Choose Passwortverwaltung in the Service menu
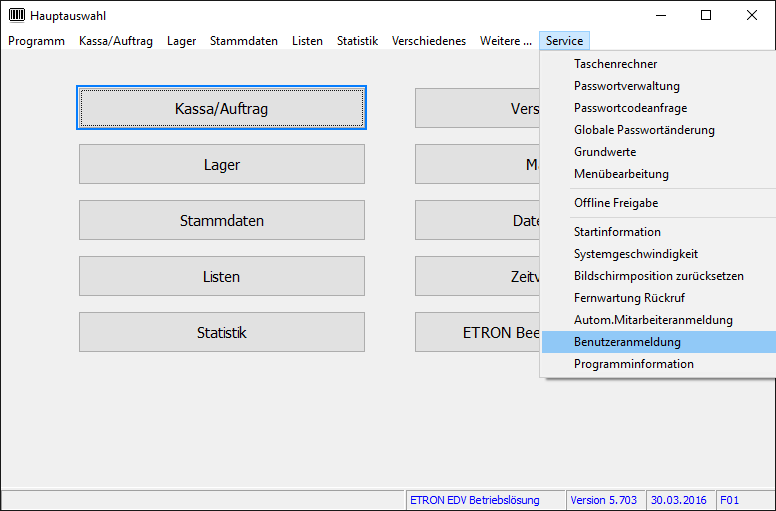The height and width of the screenshot is (511, 776). (x=626, y=86)
